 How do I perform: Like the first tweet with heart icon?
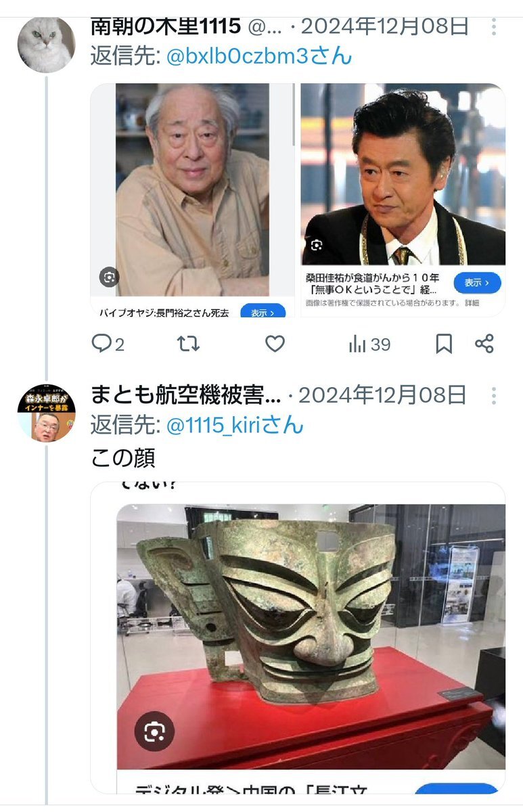274,344
